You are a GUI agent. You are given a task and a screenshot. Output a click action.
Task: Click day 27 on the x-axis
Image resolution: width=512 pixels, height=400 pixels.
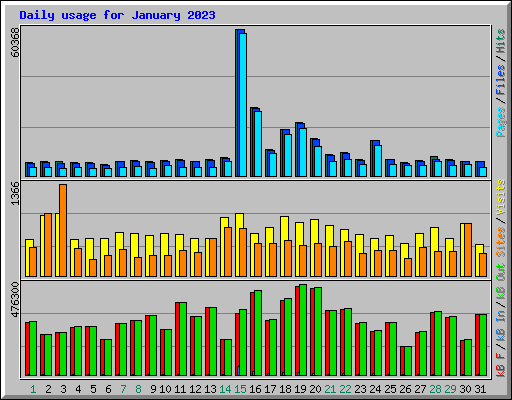pos(420,389)
